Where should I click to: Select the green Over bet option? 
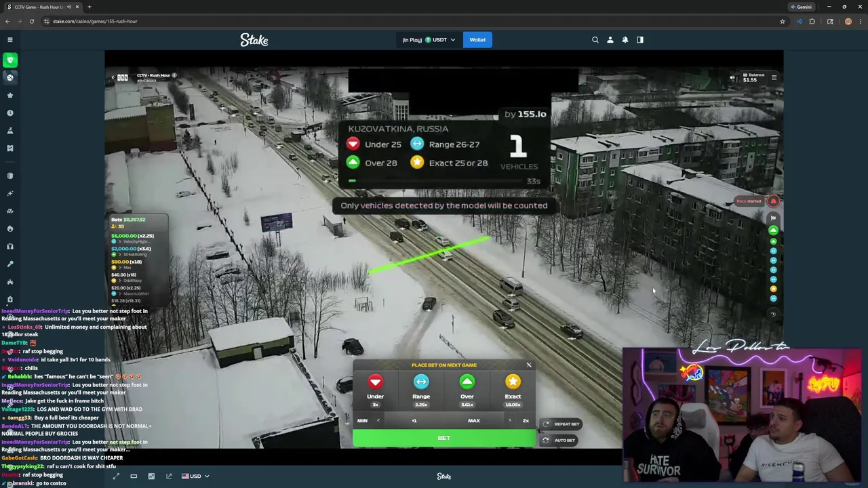click(x=467, y=390)
